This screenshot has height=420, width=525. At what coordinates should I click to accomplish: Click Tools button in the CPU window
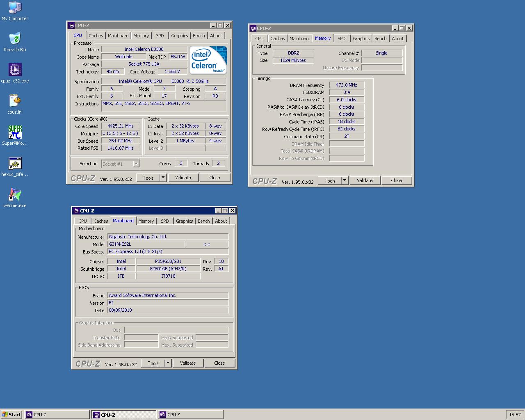pos(148,178)
